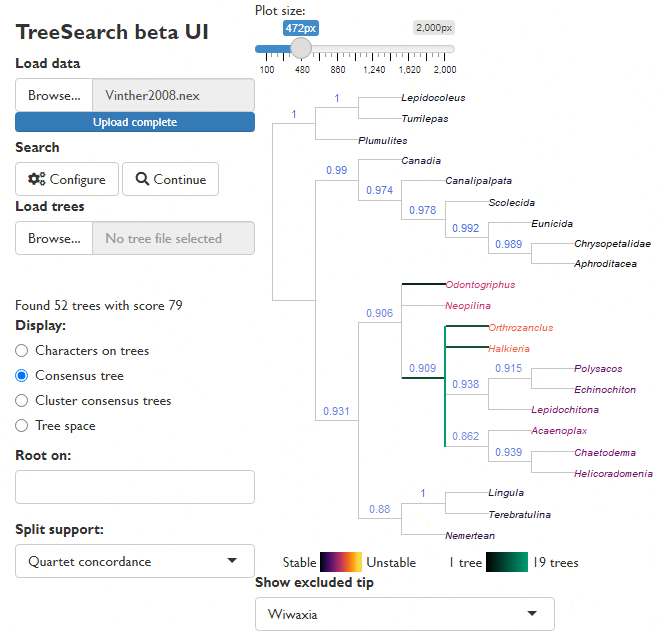The height and width of the screenshot is (634, 663).
Task: Click the 0.862 support value
Action: [x=466, y=436]
